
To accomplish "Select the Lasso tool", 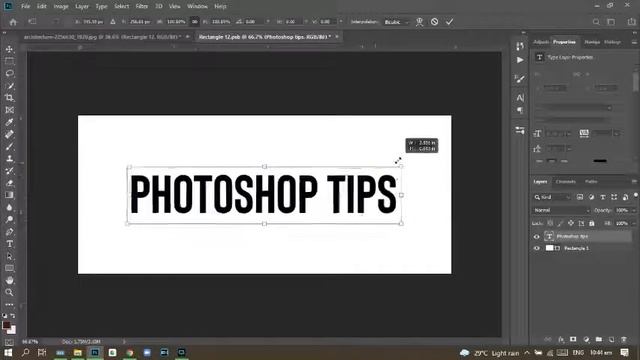I will click(x=9, y=73).
